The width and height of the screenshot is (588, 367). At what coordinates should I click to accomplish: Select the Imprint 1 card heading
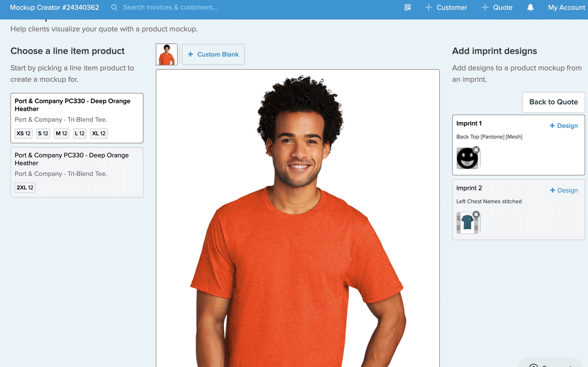click(469, 124)
